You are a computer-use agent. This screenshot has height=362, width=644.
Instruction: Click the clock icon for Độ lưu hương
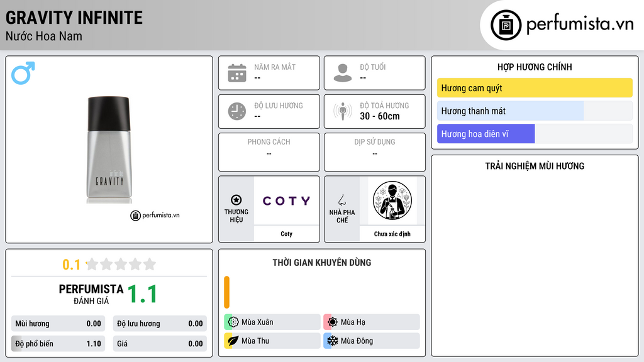(237, 111)
